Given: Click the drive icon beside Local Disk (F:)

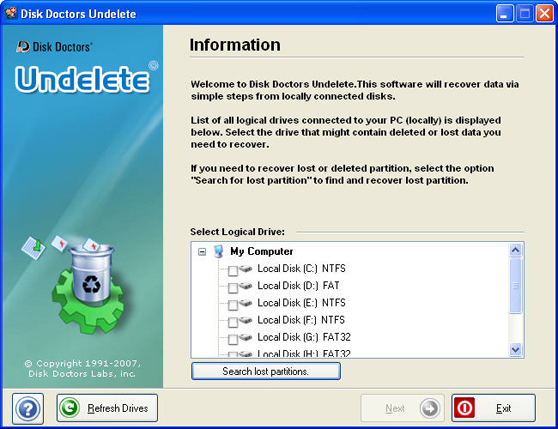Looking at the screenshot, I should (x=246, y=320).
